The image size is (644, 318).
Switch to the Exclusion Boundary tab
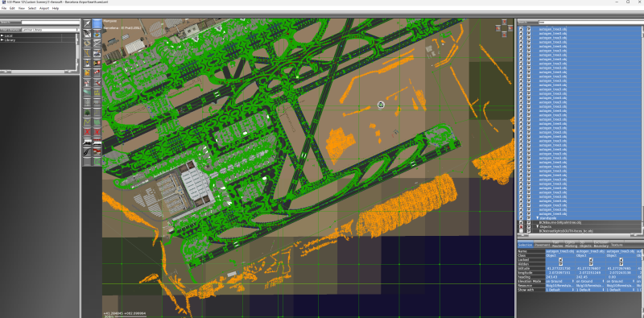[x=601, y=245]
